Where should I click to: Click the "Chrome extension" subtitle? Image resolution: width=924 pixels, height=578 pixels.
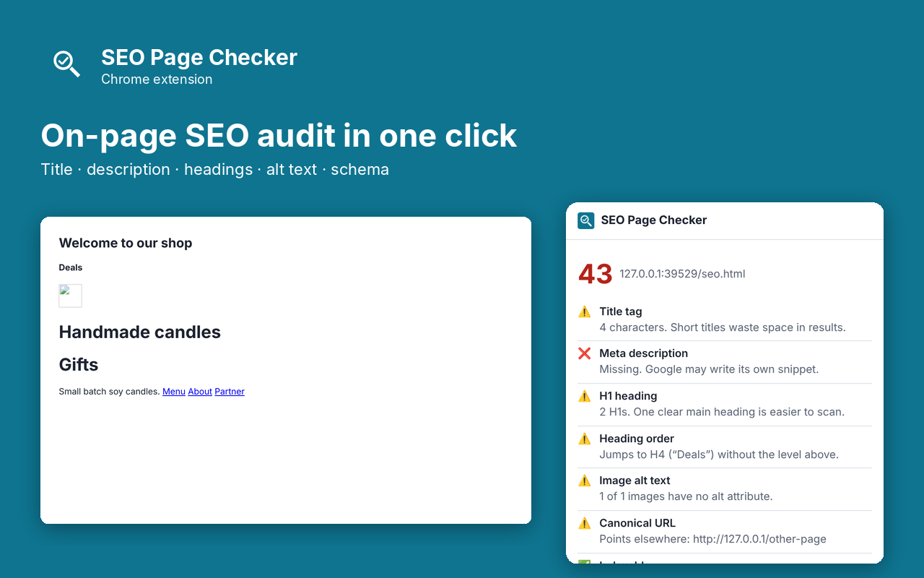(x=157, y=79)
